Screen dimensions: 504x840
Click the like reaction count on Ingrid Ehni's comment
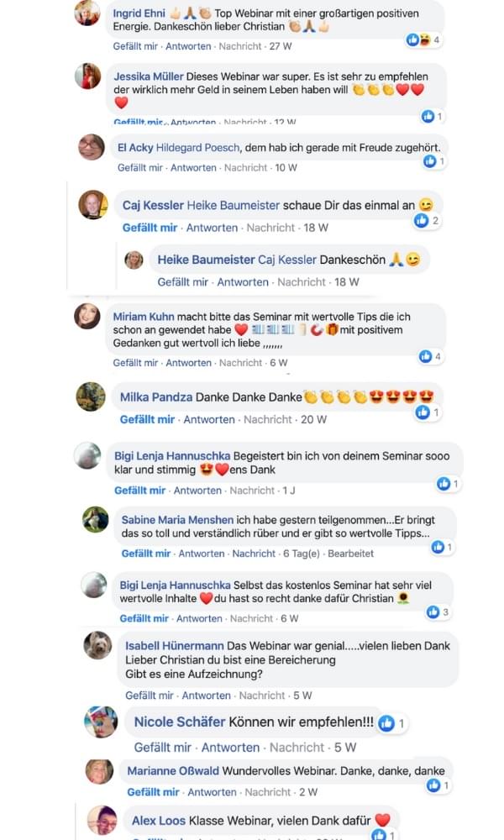click(423, 39)
